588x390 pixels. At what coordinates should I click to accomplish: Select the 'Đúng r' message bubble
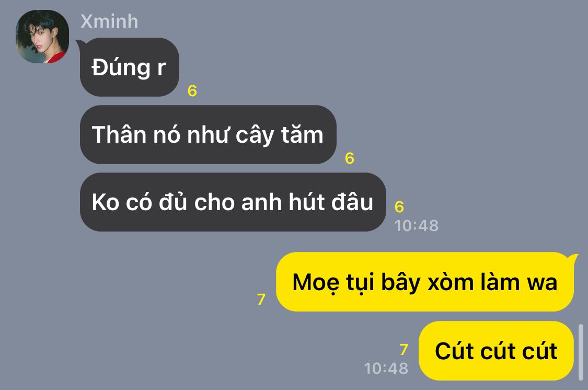tap(130, 67)
